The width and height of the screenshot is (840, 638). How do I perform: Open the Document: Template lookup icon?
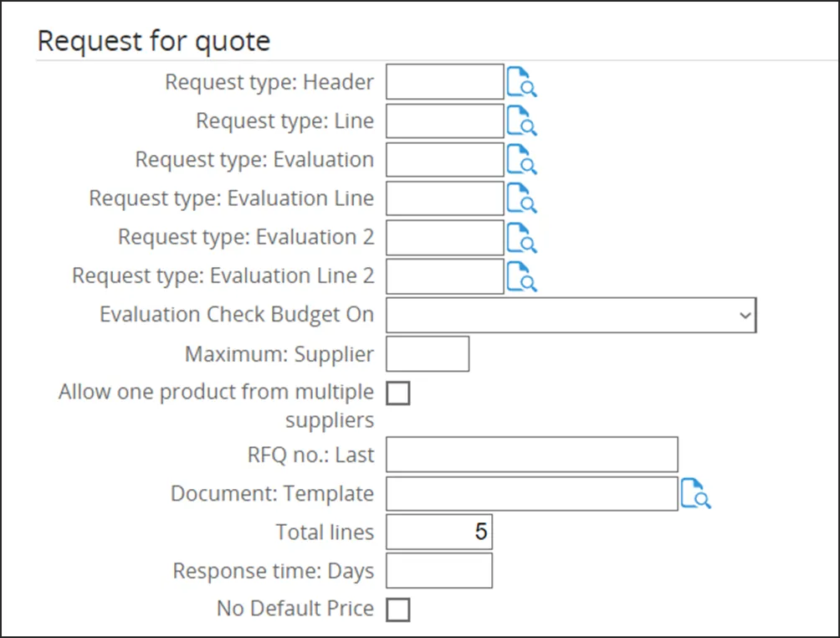695,494
